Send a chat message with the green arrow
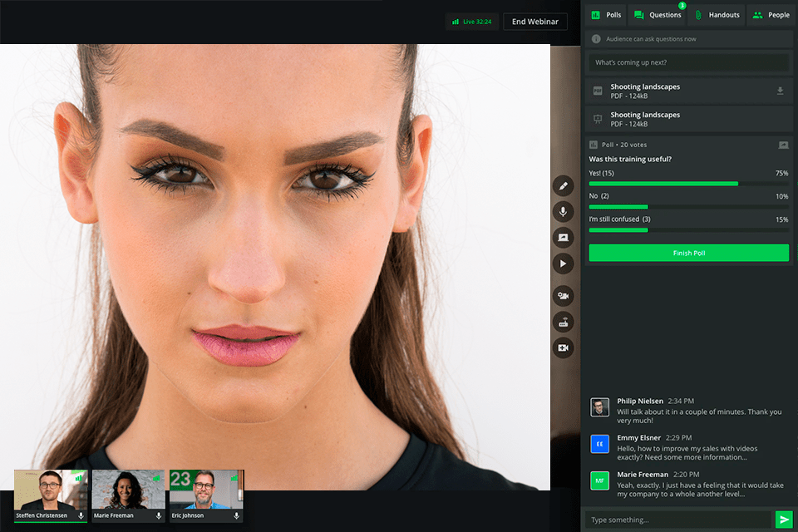The height and width of the screenshot is (532, 798). (782, 519)
